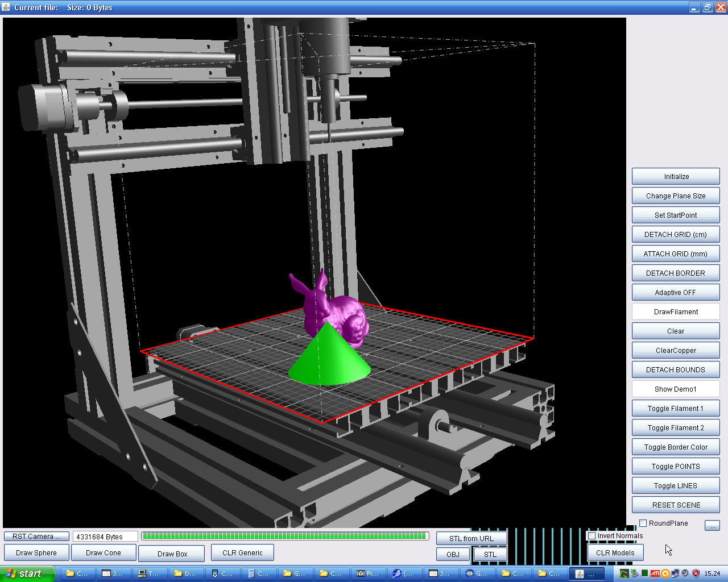Click the DrawFilament button
The image size is (728, 582).
[676, 311]
